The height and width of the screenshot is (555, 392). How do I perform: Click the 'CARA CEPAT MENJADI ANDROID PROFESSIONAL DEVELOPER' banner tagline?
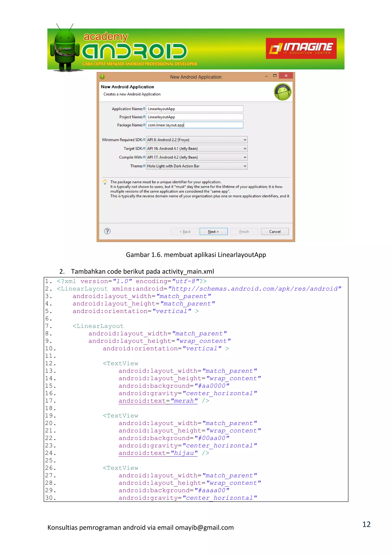[x=140, y=64]
